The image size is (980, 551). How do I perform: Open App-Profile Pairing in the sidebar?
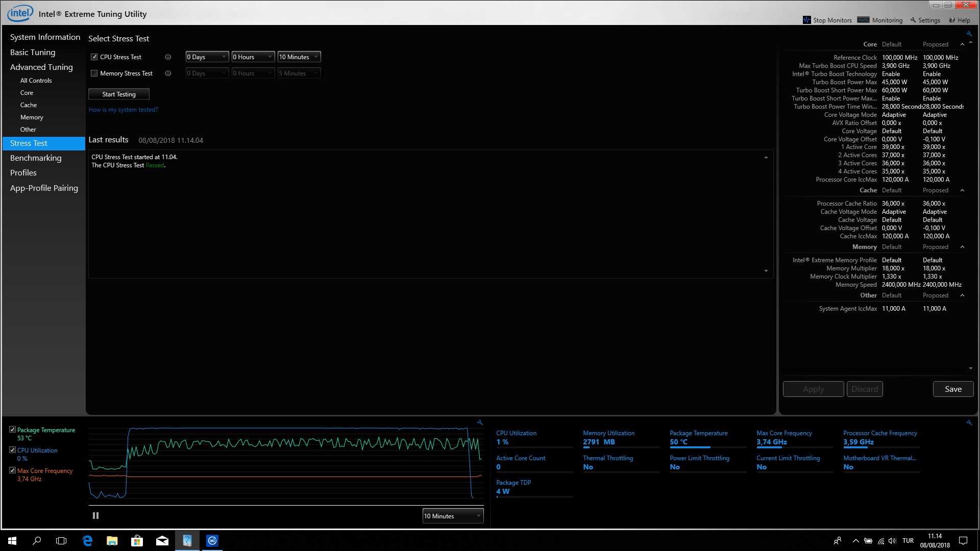(x=44, y=188)
